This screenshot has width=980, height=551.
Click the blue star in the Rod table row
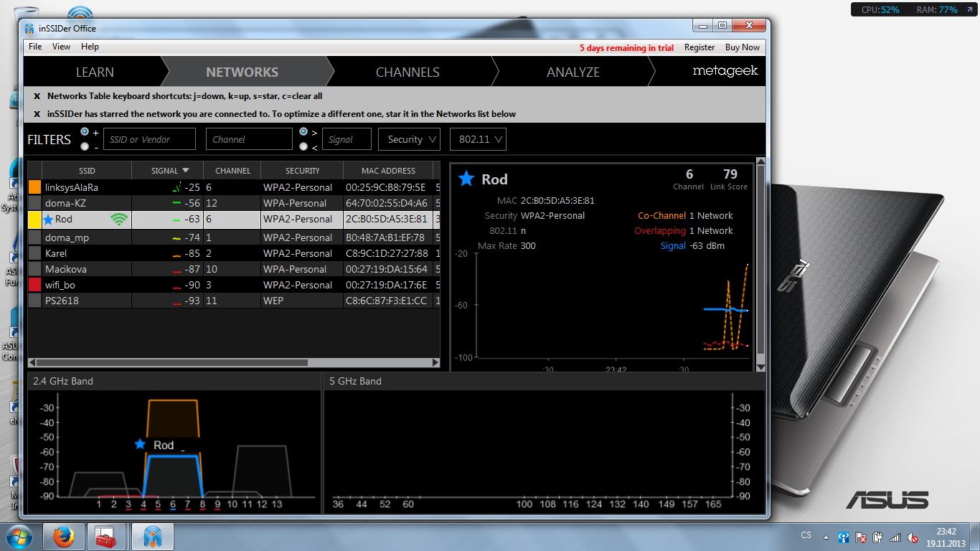click(48, 220)
